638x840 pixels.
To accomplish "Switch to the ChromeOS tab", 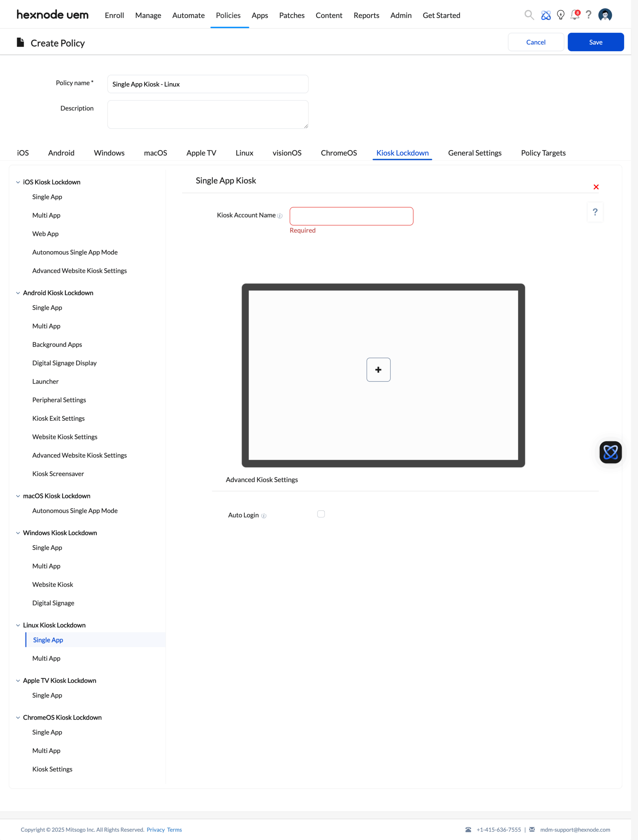I will [339, 153].
